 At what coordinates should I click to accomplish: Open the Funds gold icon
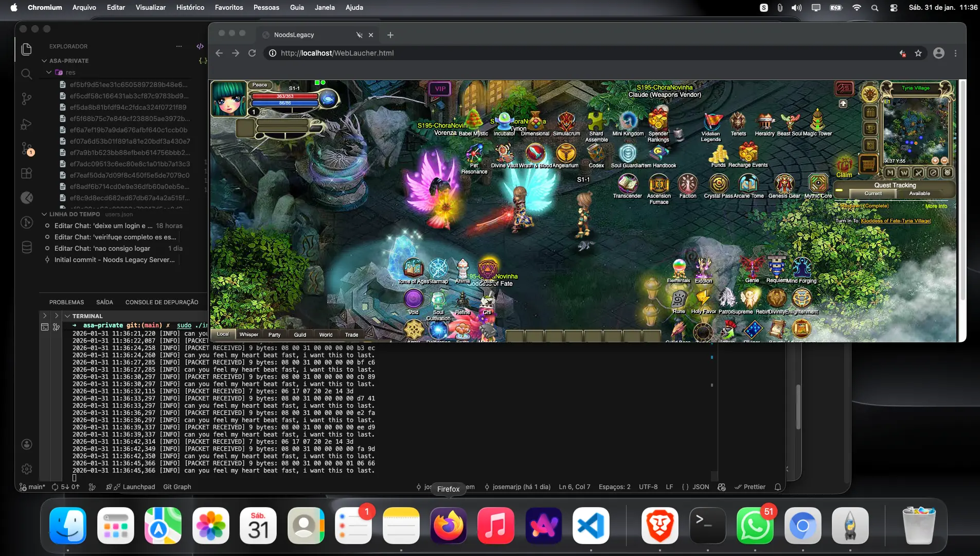click(x=719, y=153)
